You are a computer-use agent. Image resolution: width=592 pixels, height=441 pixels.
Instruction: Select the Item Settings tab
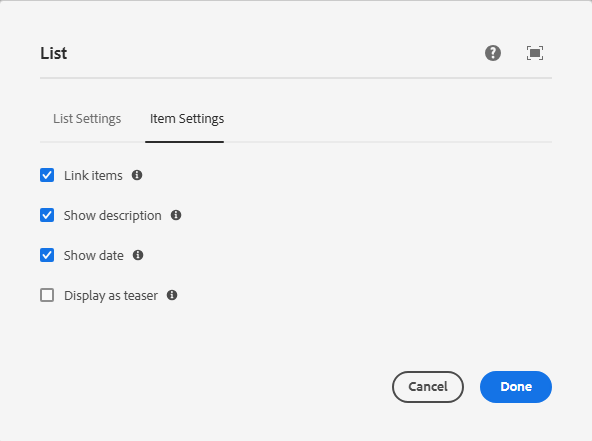point(187,119)
